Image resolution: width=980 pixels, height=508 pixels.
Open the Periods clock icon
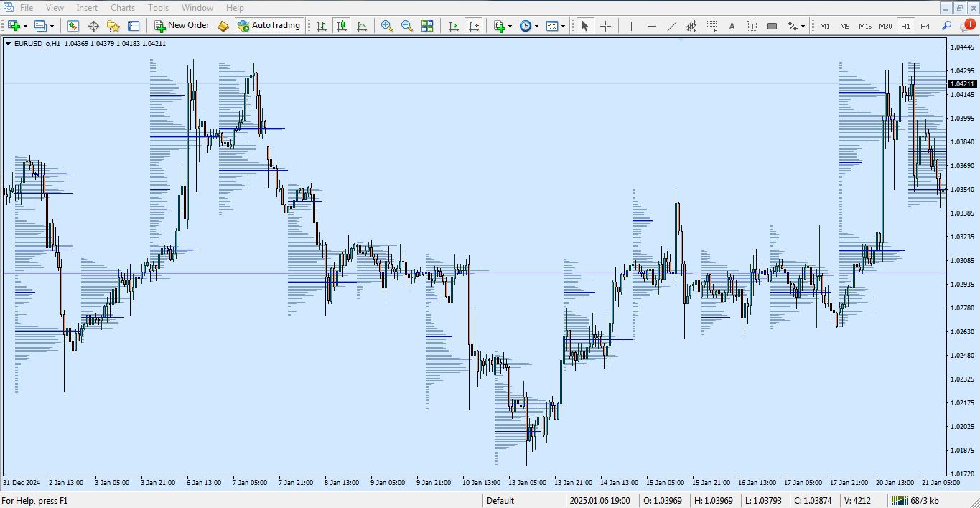pyautogui.click(x=526, y=26)
